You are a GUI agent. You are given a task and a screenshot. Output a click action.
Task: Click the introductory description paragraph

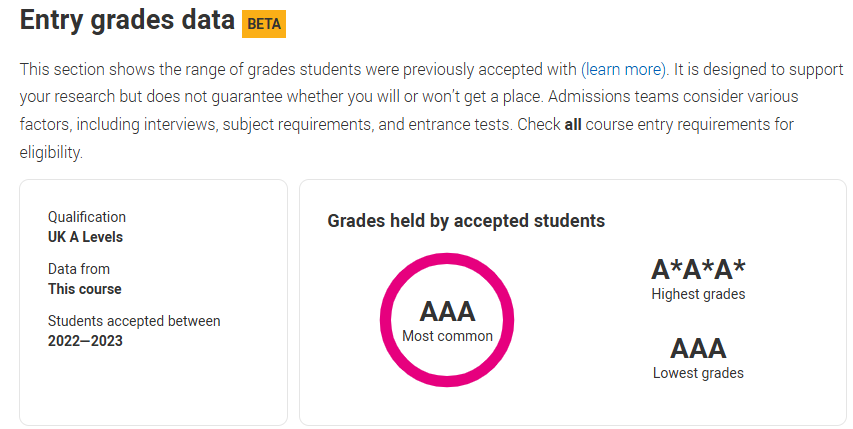[x=431, y=111]
